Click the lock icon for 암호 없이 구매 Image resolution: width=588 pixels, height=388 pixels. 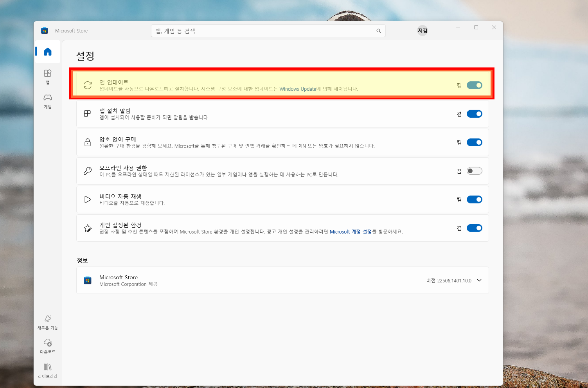(x=88, y=142)
